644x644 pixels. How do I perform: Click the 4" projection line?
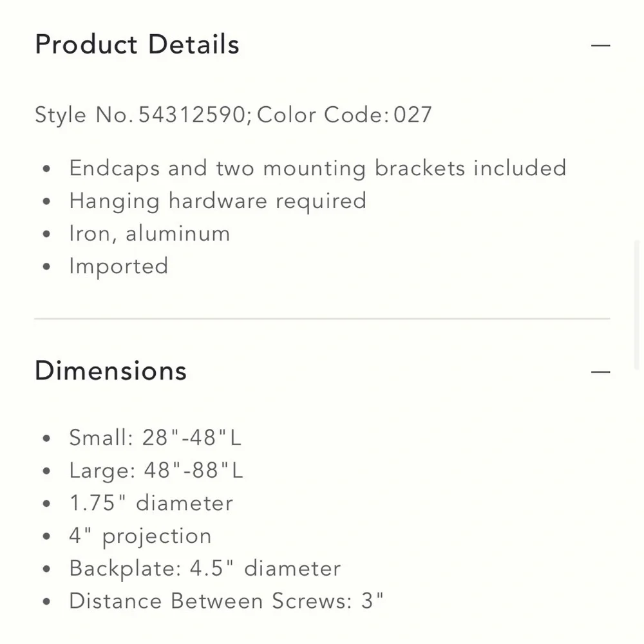(140, 536)
